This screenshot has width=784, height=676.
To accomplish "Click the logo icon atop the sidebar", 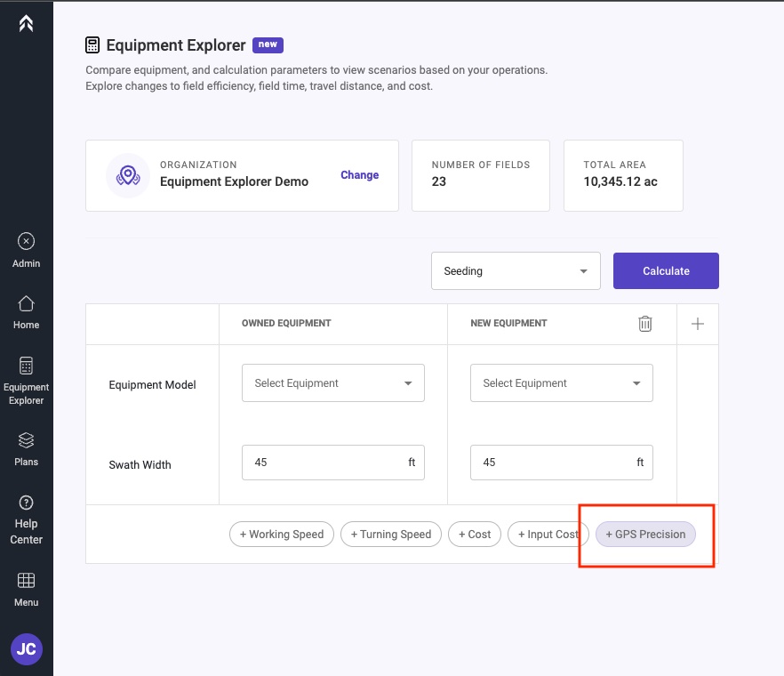I will pyautogui.click(x=26, y=23).
